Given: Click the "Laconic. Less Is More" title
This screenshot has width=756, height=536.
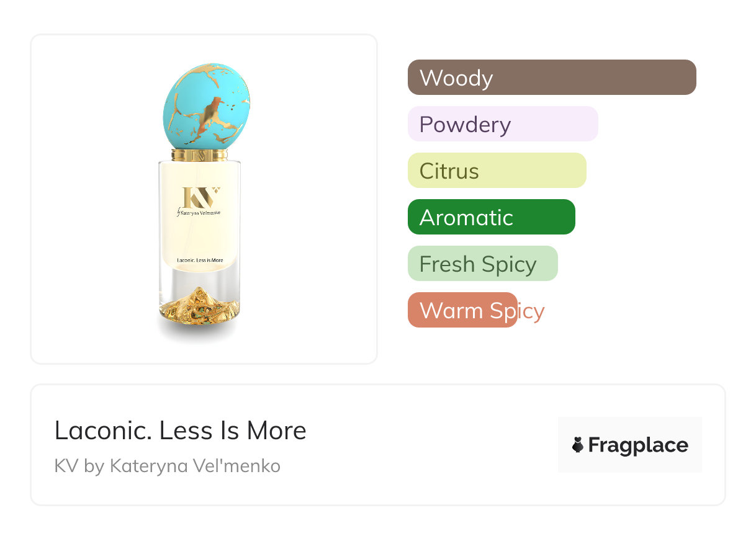Looking at the screenshot, I should 180,431.
